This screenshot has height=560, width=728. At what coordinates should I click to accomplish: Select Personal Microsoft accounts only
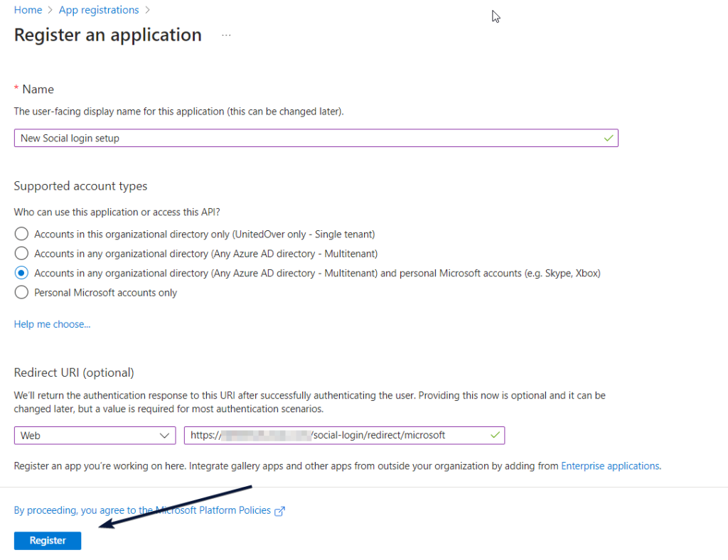pos(22,293)
